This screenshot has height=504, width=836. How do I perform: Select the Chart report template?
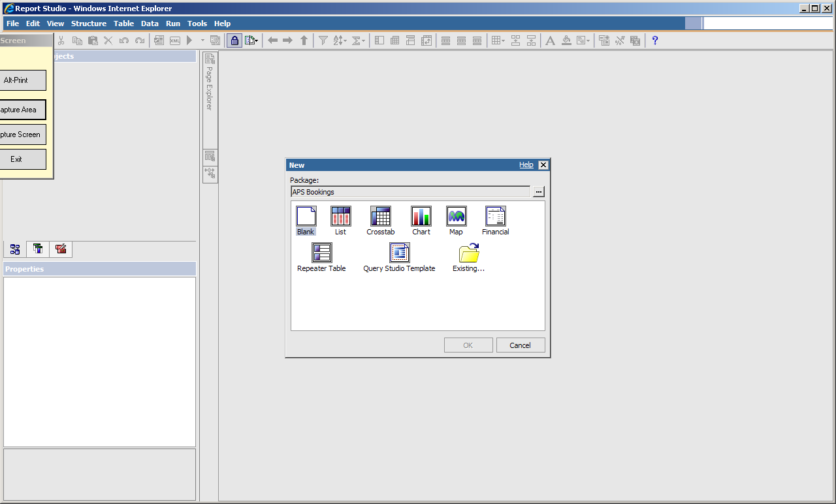tap(421, 217)
